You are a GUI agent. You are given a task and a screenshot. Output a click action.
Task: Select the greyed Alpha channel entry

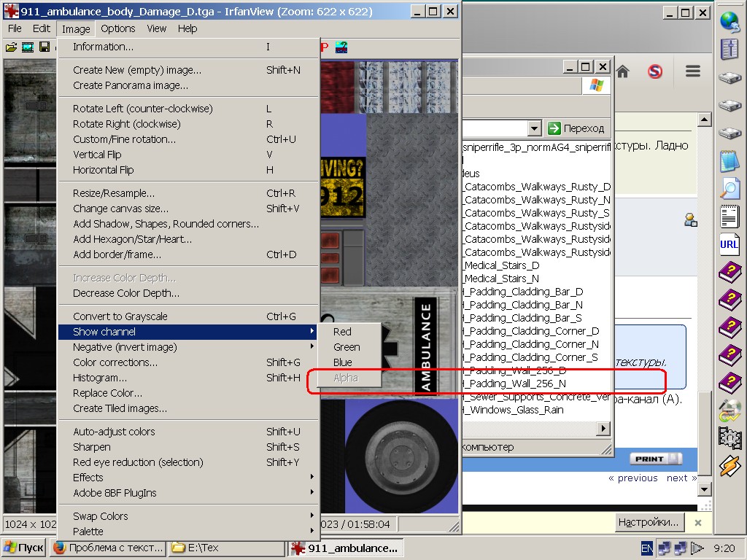[x=349, y=378]
